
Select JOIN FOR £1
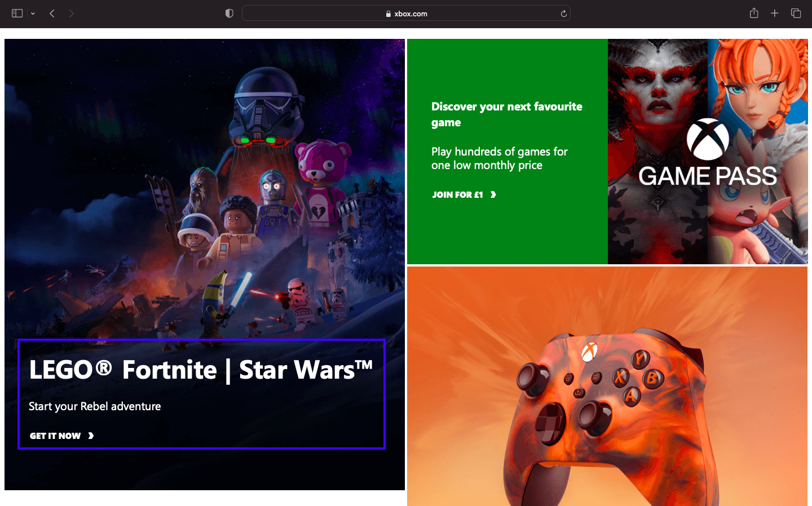[x=457, y=194]
